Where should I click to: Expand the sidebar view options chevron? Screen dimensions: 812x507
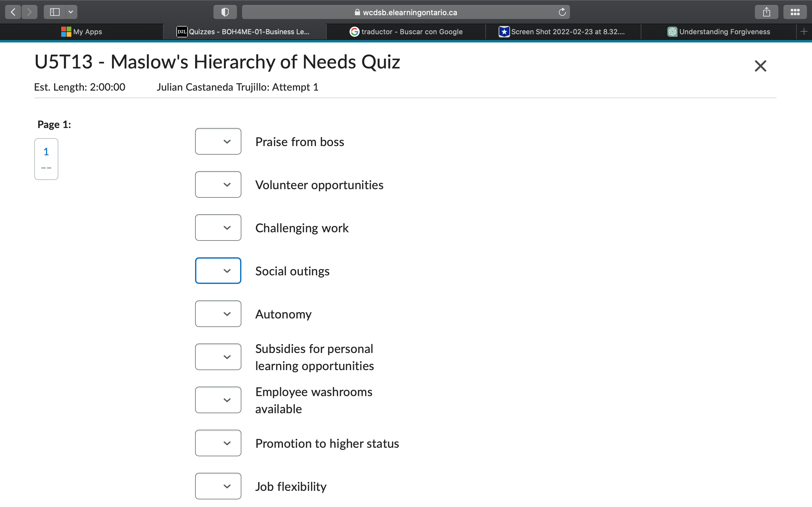[x=71, y=12]
